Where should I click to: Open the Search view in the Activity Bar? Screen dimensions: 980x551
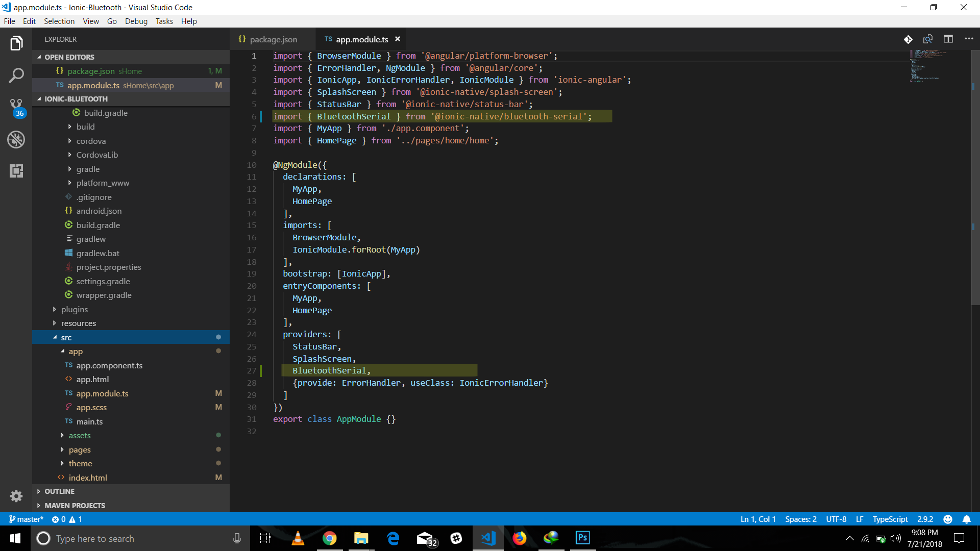point(16,75)
